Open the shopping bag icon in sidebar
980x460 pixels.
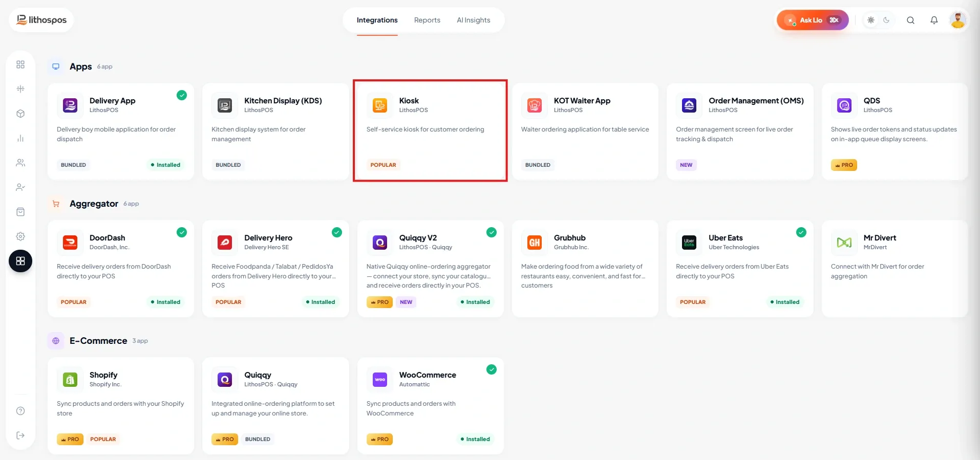click(x=20, y=212)
